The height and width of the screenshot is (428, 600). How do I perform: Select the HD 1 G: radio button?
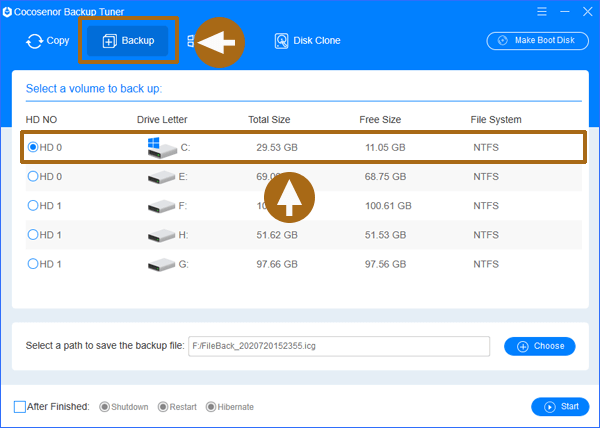point(33,264)
